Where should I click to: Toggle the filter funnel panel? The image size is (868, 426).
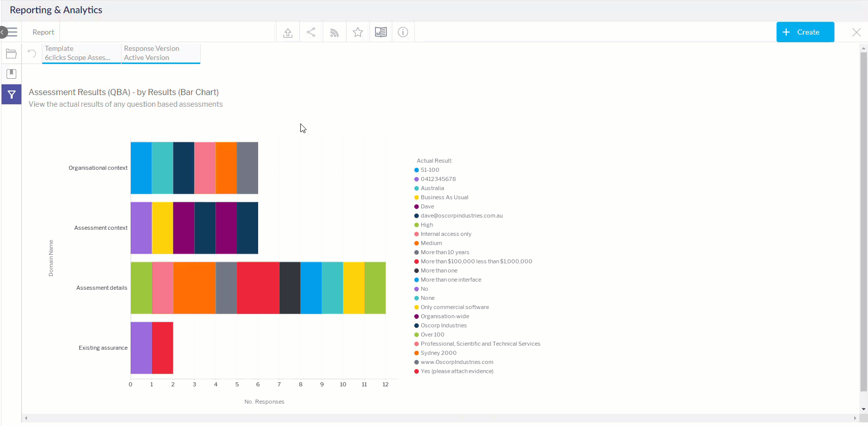coord(11,95)
